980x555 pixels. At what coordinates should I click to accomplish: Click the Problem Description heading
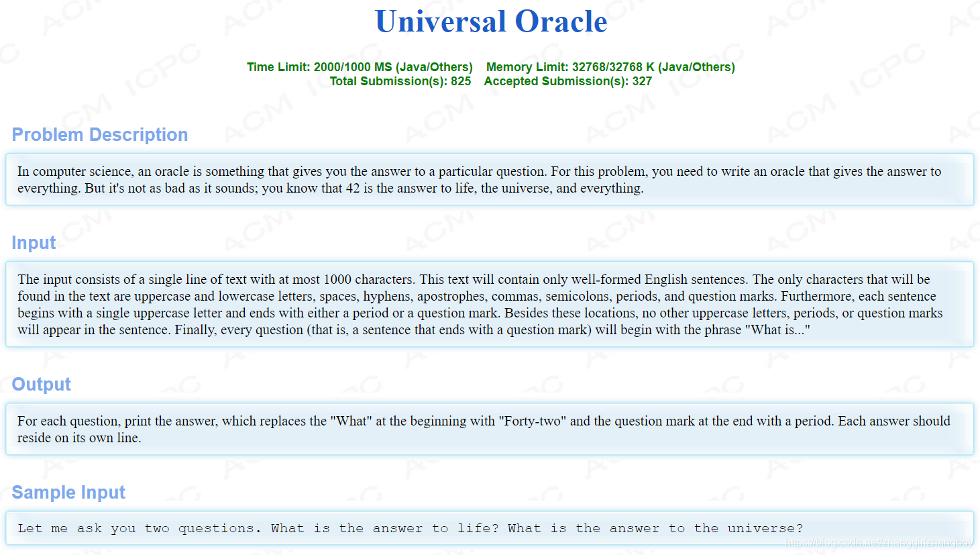[x=100, y=135]
